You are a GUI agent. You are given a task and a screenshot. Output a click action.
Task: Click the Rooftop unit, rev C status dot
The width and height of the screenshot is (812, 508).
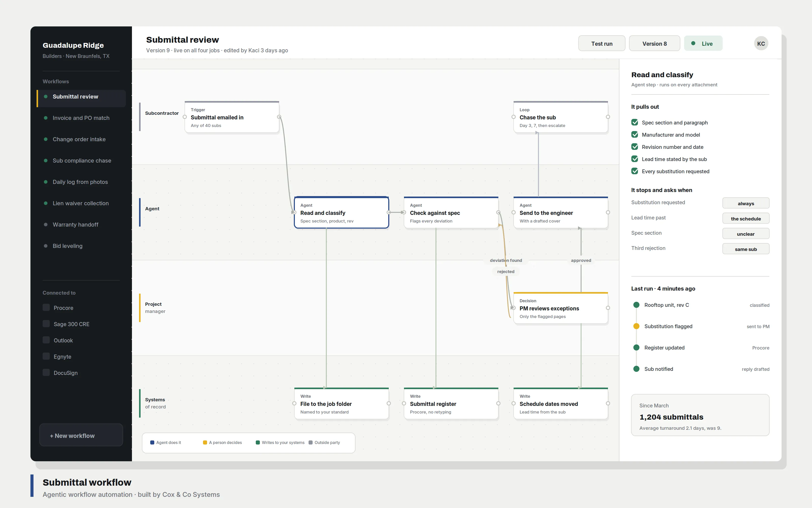coord(636,305)
